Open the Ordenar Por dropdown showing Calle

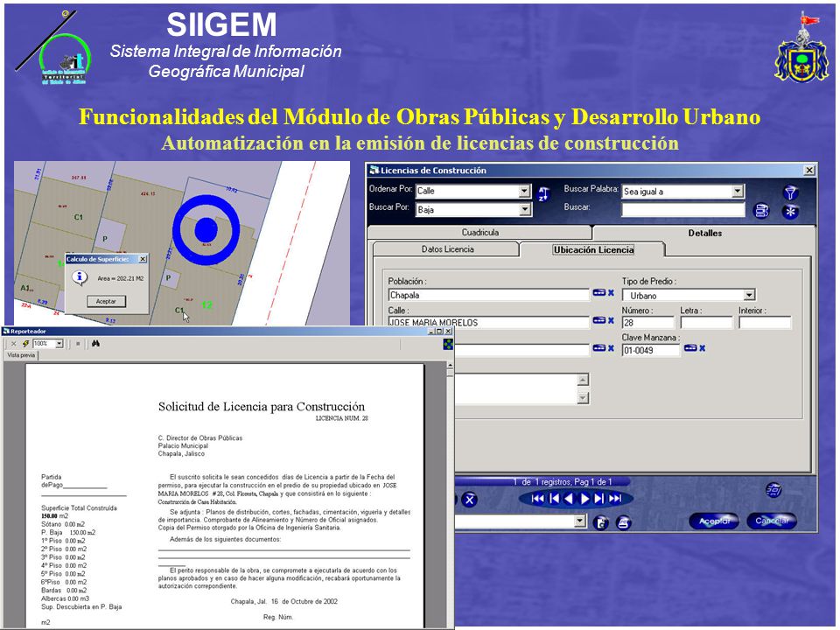tap(524, 192)
